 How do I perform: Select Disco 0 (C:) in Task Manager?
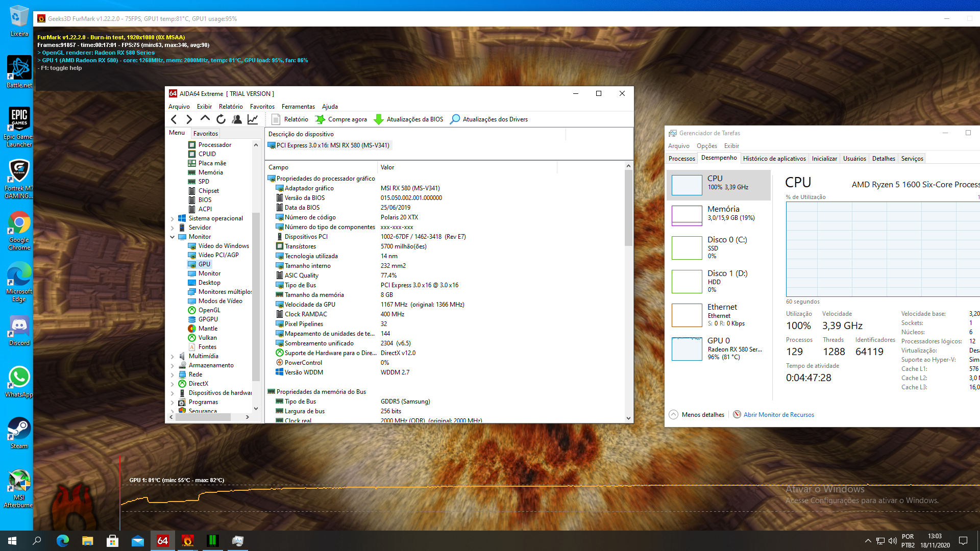click(718, 247)
